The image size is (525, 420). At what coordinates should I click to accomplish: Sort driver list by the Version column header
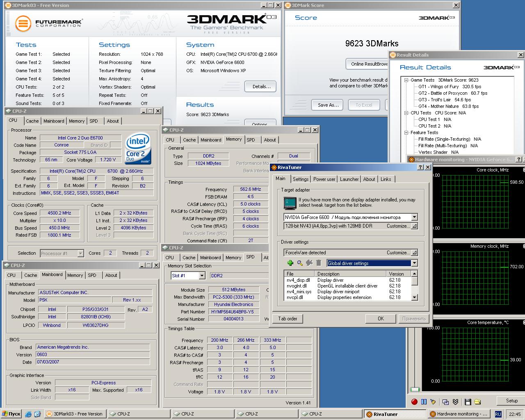coord(399,274)
